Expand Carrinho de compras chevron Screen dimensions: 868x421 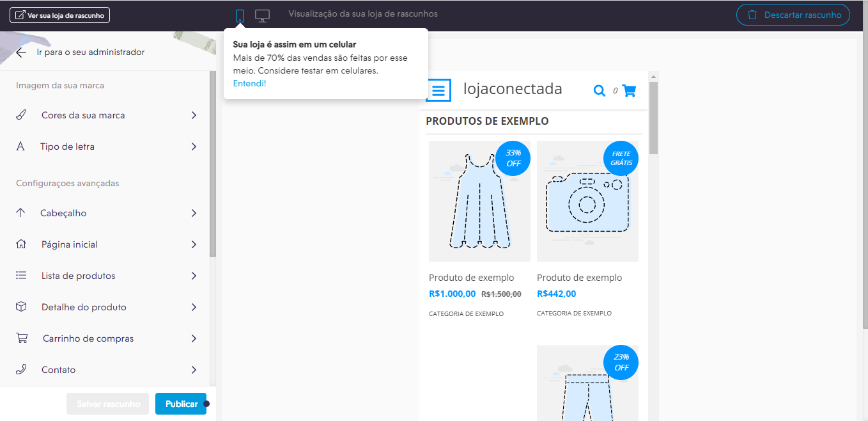point(194,338)
